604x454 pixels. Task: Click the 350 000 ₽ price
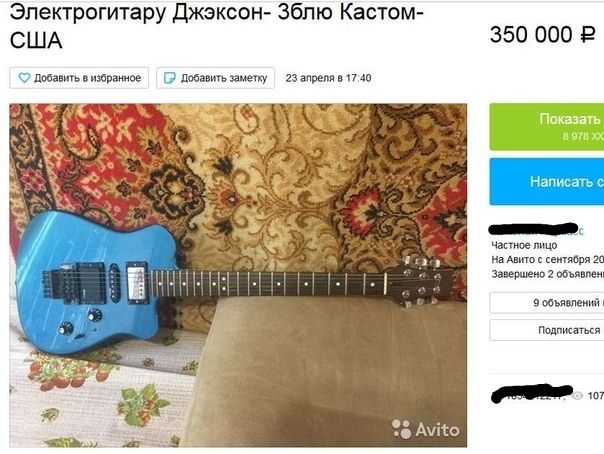click(x=542, y=35)
